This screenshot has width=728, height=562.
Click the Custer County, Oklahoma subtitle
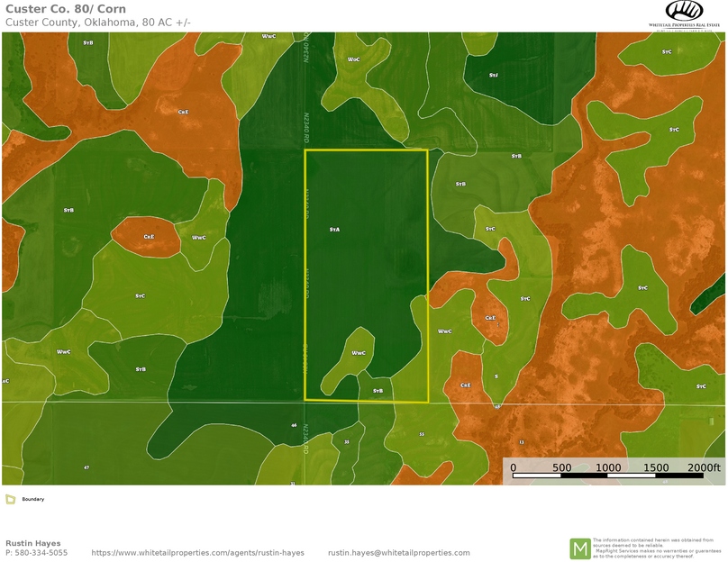[x=98, y=23]
